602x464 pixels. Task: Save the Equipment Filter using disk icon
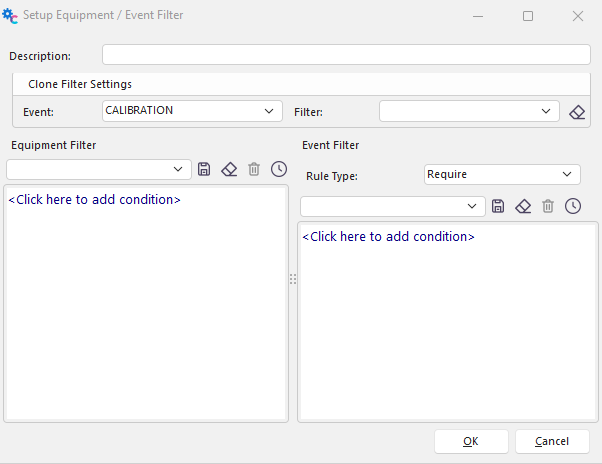205,169
